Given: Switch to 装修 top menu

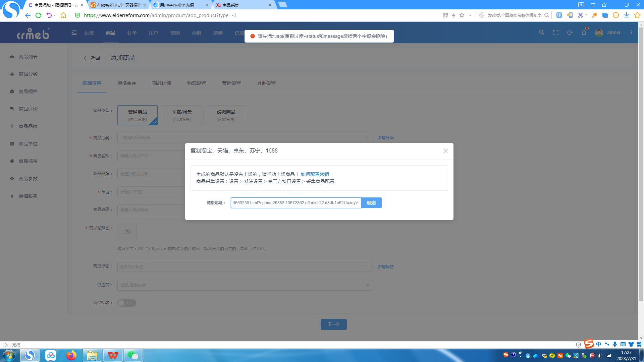Looking at the screenshot, I should point(218,33).
